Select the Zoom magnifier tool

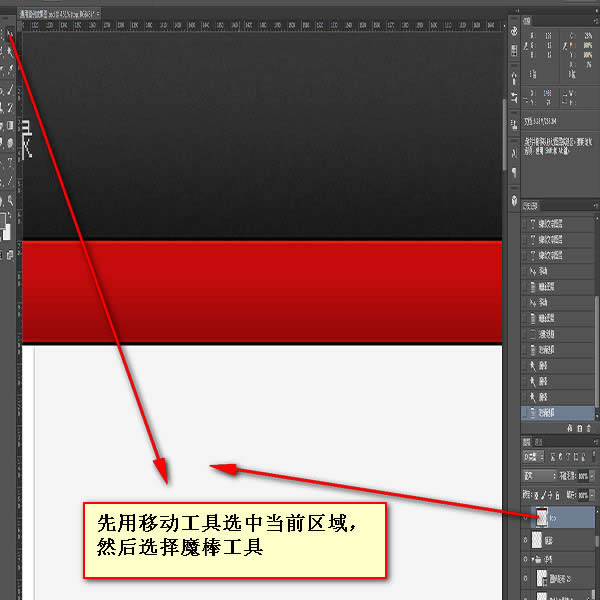point(10,200)
